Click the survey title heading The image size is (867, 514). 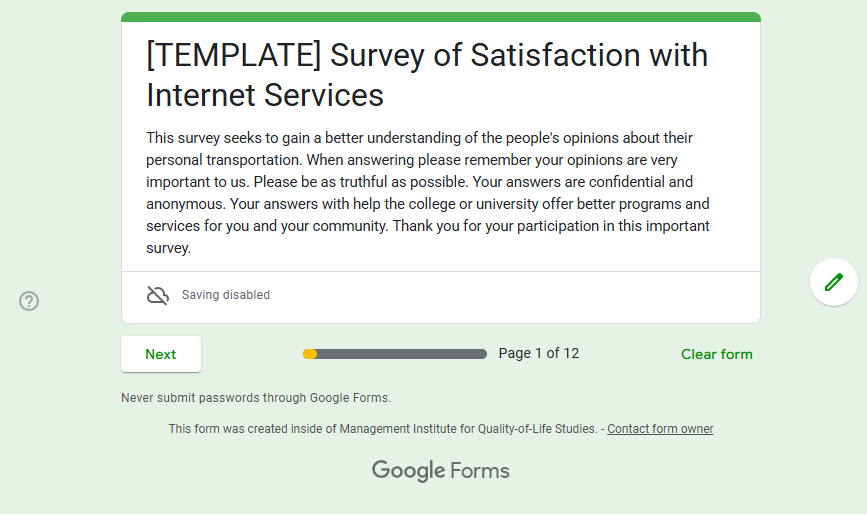[x=427, y=74]
